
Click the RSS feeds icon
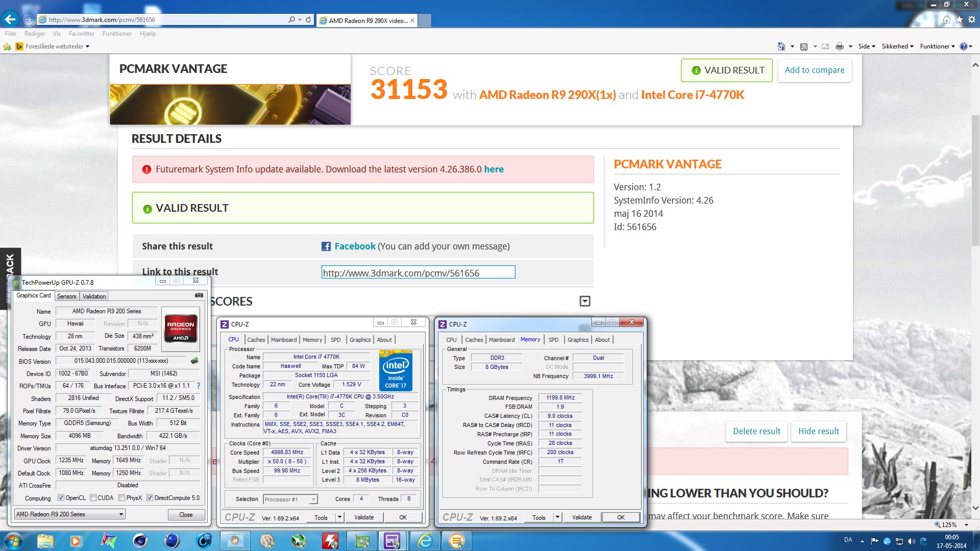tap(804, 46)
